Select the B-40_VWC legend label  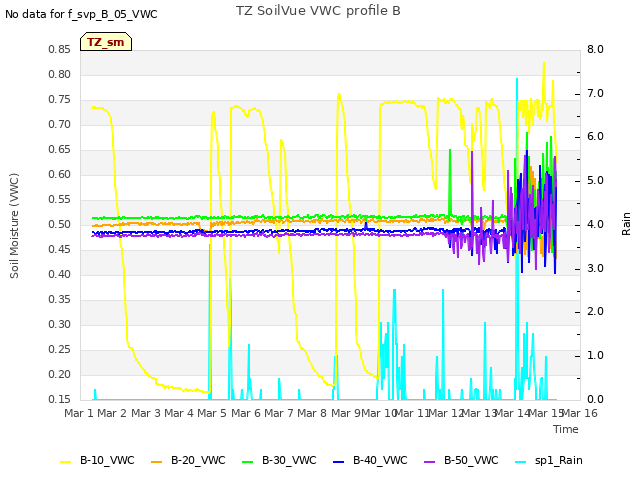(380, 460)
